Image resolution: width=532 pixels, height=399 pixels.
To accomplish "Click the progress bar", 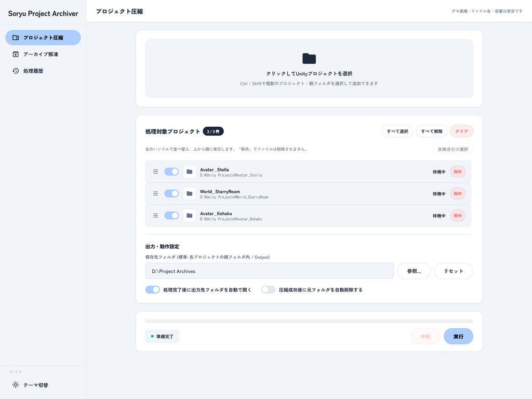I will (x=309, y=321).
